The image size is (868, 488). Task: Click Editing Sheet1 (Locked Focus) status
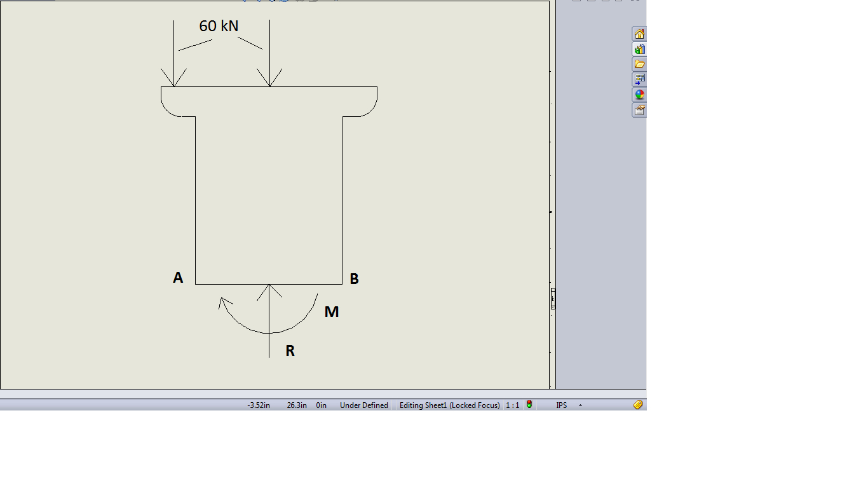[450, 405]
